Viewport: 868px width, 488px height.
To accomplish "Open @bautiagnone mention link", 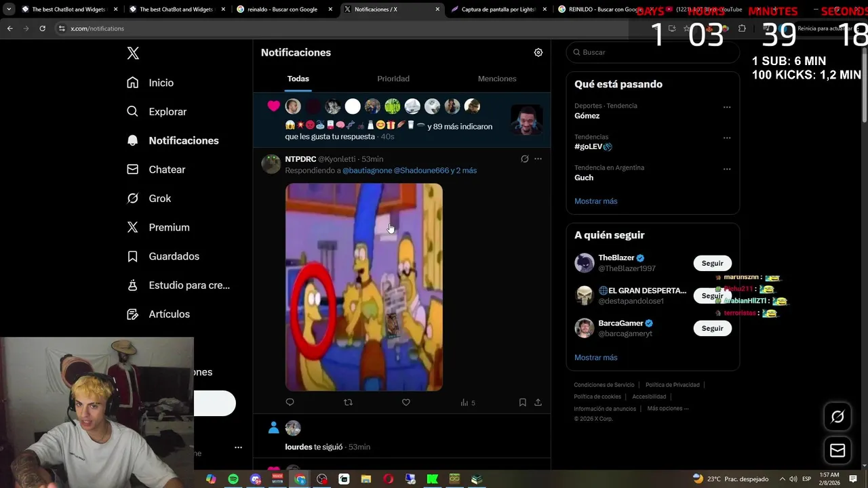I will 367,171.
